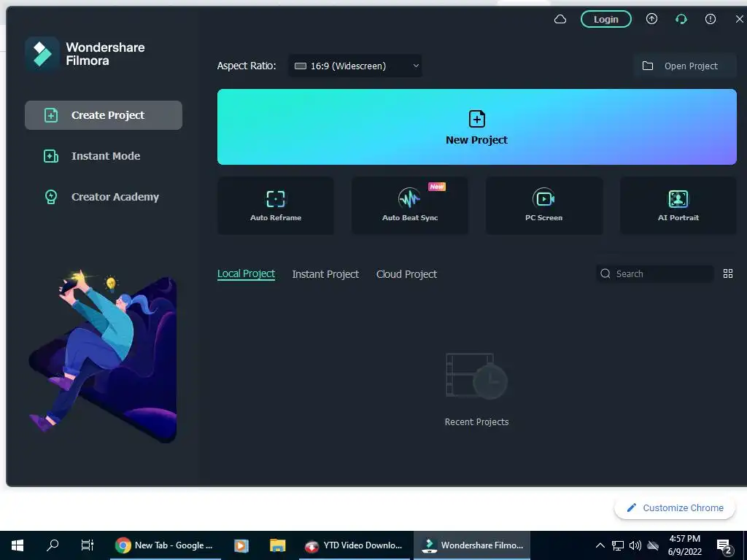Click the Instant Mode sidebar icon
Viewport: 747px width, 560px height.
pyautogui.click(x=51, y=156)
